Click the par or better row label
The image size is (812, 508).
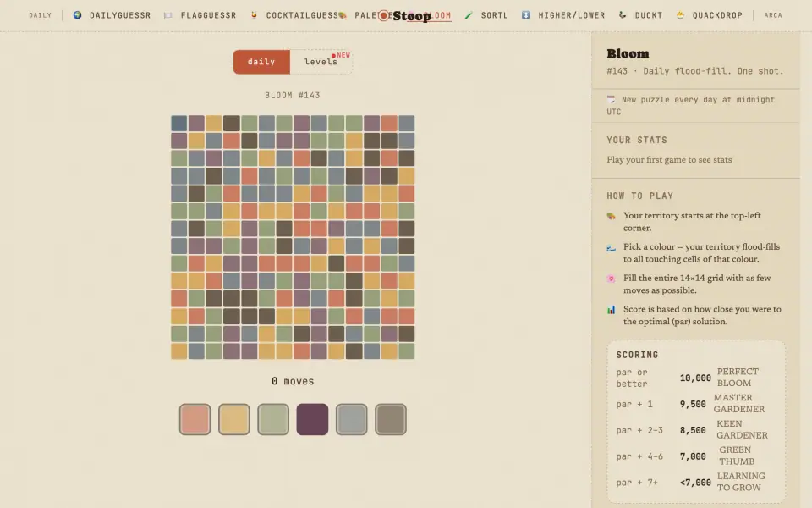coord(632,378)
